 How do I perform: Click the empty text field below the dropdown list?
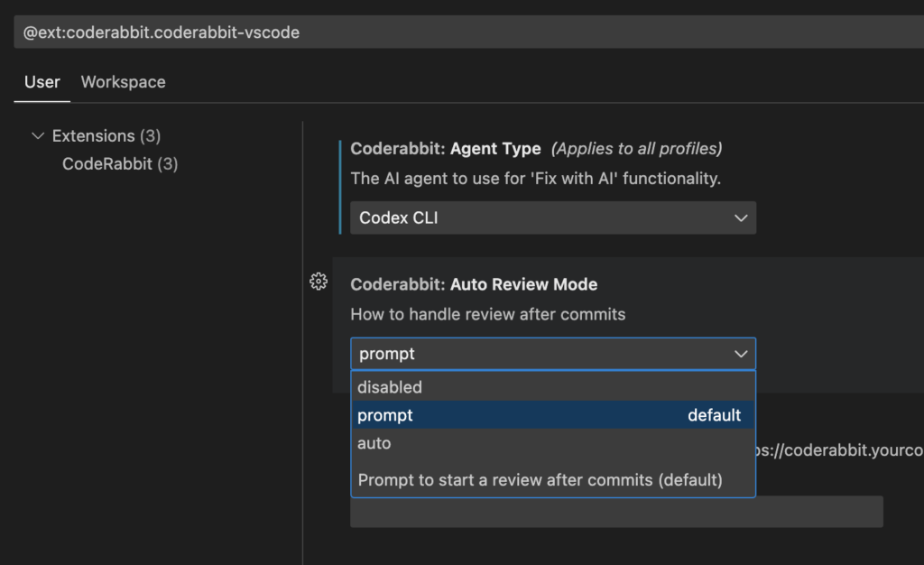click(x=615, y=512)
